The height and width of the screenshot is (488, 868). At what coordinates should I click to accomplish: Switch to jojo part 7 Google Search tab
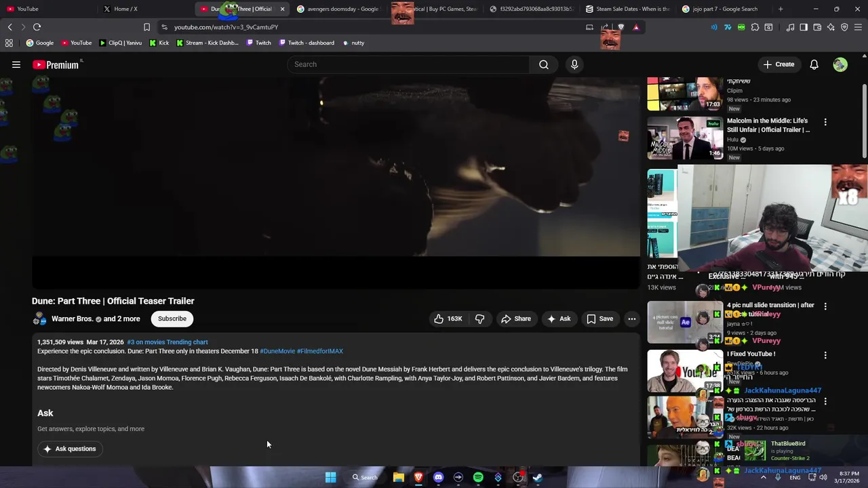[x=724, y=9]
